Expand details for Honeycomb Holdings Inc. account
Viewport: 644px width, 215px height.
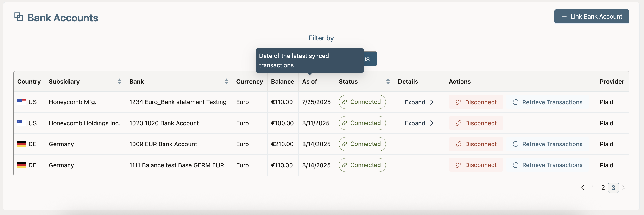pos(419,123)
